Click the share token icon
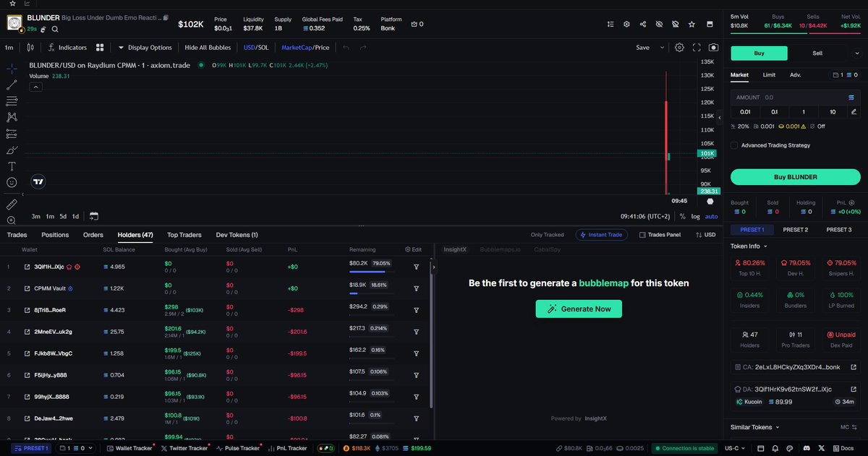The image size is (868, 456). pyautogui.click(x=643, y=24)
